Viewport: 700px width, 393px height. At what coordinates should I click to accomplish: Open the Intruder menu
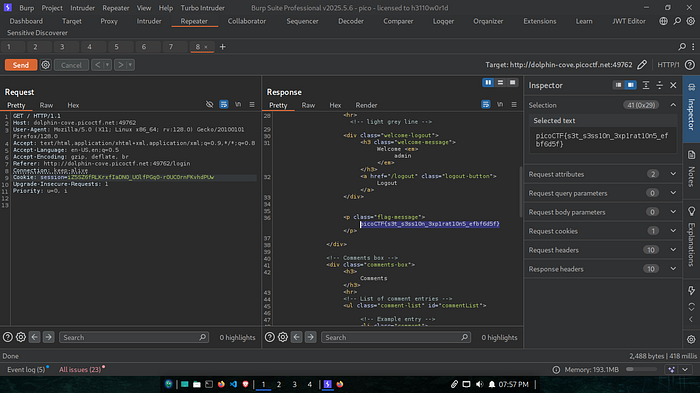tap(83, 8)
